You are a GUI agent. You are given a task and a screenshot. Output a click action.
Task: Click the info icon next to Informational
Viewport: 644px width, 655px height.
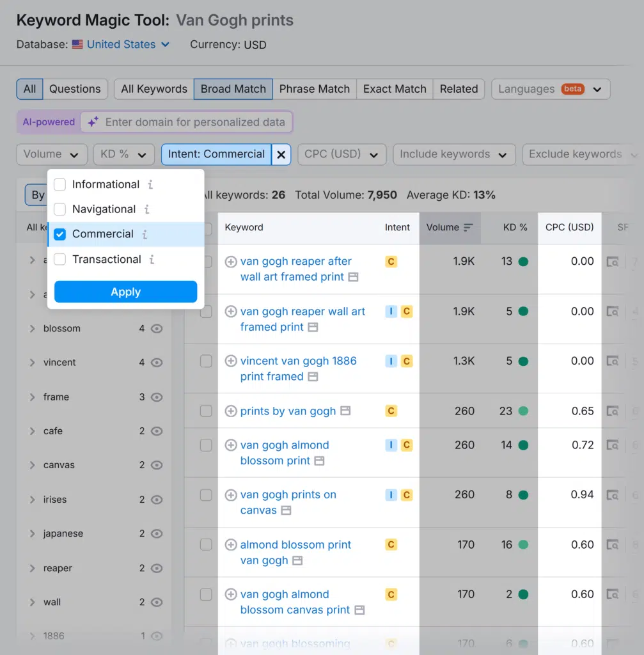click(x=150, y=185)
